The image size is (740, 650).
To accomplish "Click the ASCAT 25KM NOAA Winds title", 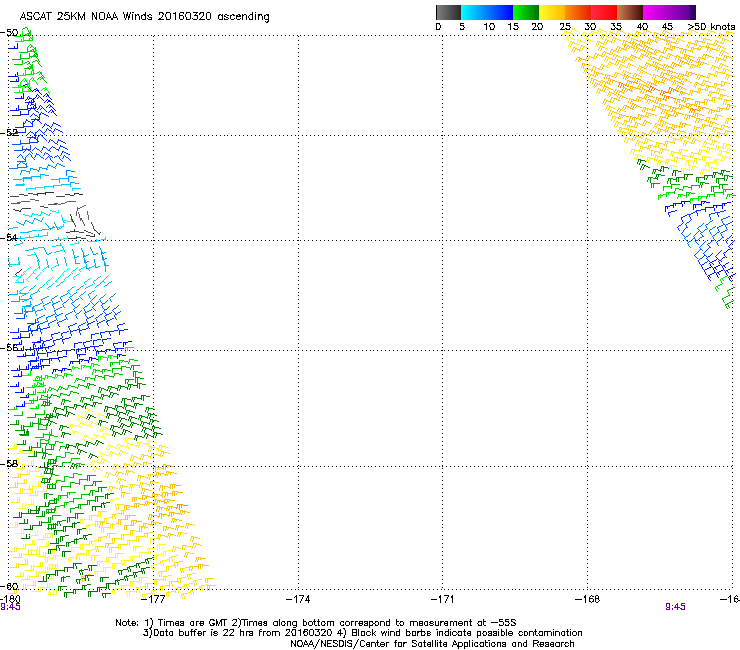I will pyautogui.click(x=144, y=17).
